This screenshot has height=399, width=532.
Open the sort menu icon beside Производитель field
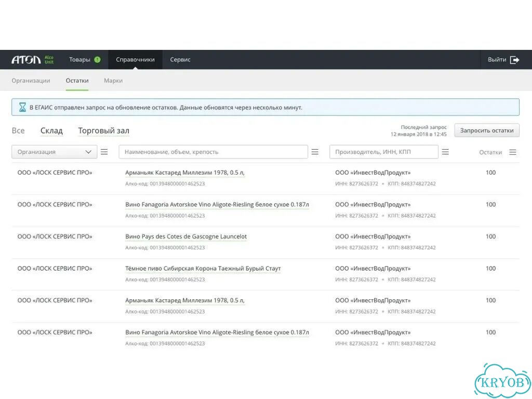[445, 152]
